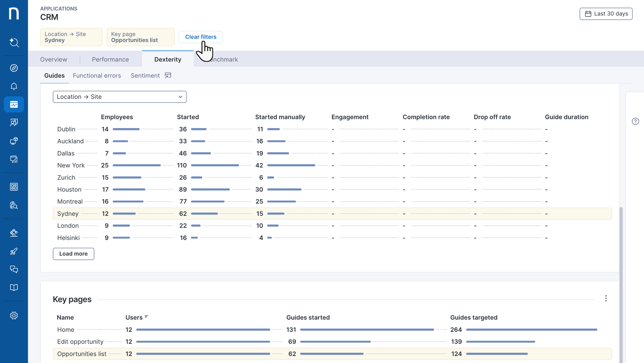Expand the Location → Site dropdown
This screenshot has width=644, height=363.
point(119,97)
